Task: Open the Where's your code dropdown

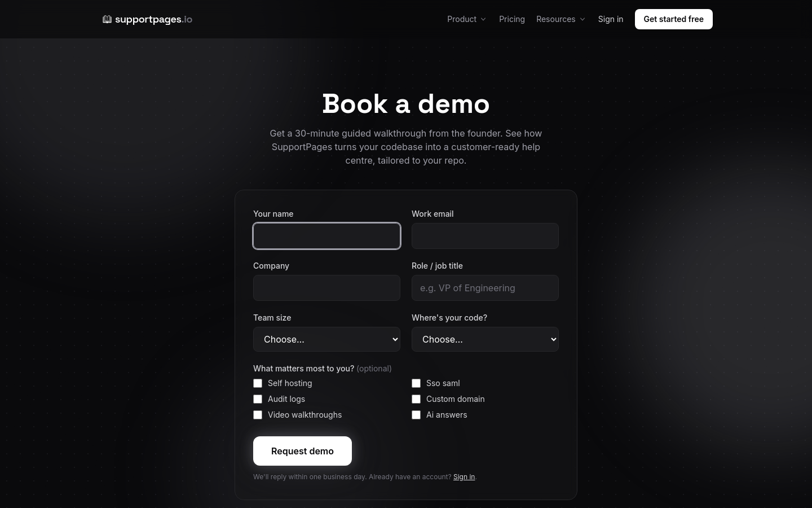Action: [485, 339]
